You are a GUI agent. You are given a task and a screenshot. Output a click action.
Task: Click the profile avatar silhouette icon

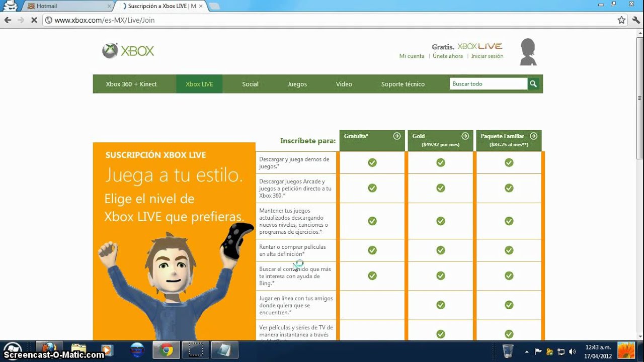click(528, 52)
